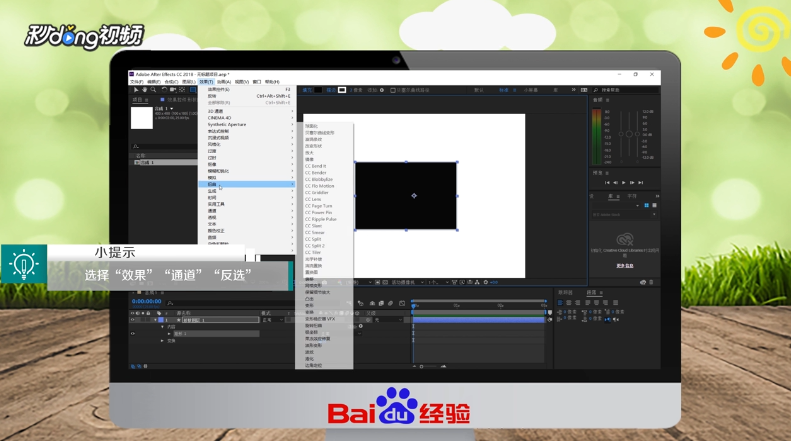
Task: Step forward one frame in preview panel
Action: point(632,183)
